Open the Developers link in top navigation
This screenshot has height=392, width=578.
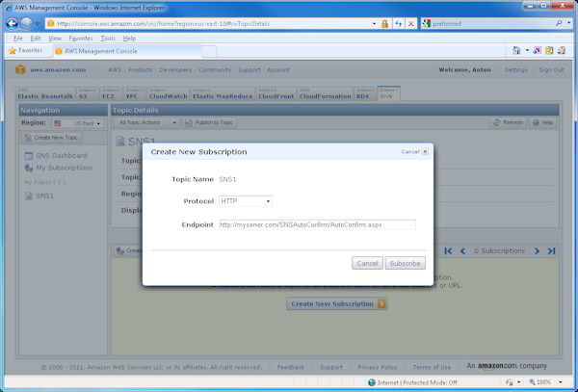tap(175, 69)
